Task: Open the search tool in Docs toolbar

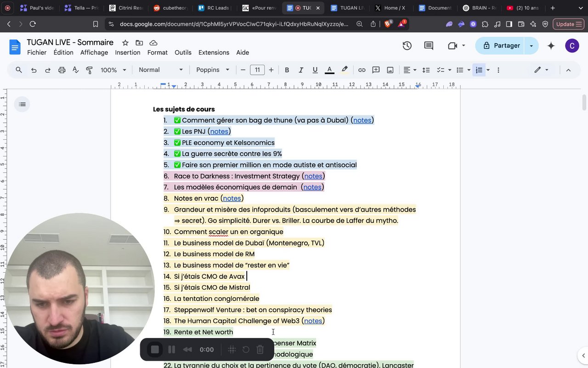Action: coord(19,70)
